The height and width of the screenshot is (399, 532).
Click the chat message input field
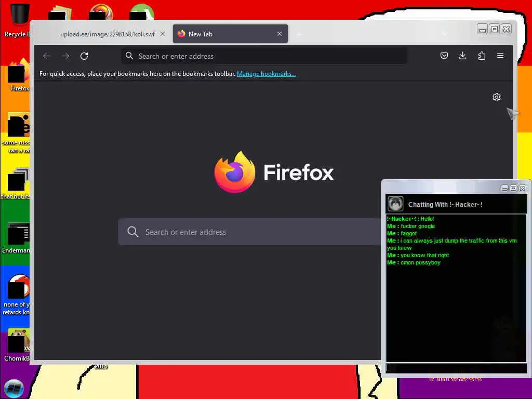(456, 368)
